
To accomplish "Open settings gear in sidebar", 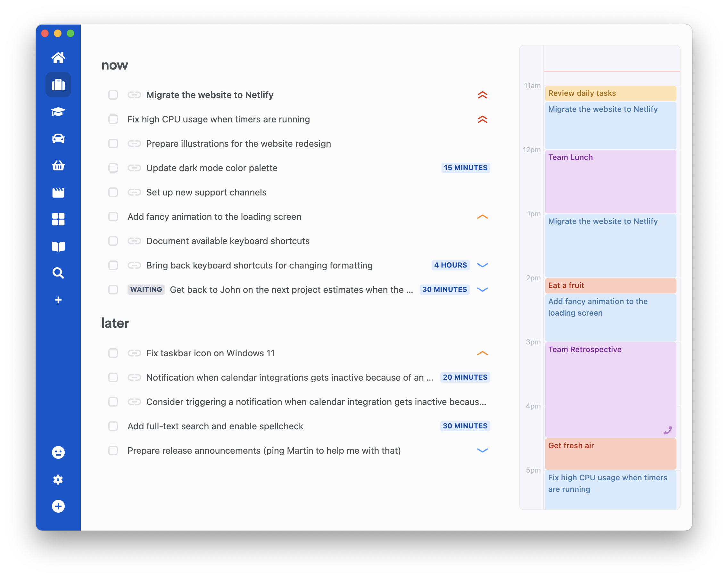I will point(58,479).
